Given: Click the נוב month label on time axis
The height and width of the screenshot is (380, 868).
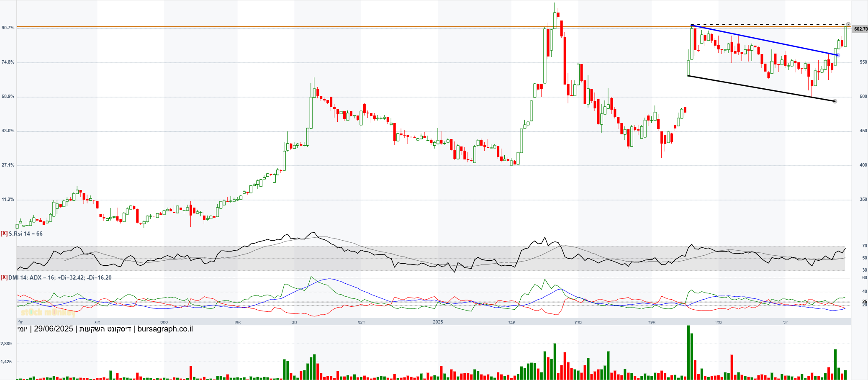Looking at the screenshot, I should coord(294,322).
